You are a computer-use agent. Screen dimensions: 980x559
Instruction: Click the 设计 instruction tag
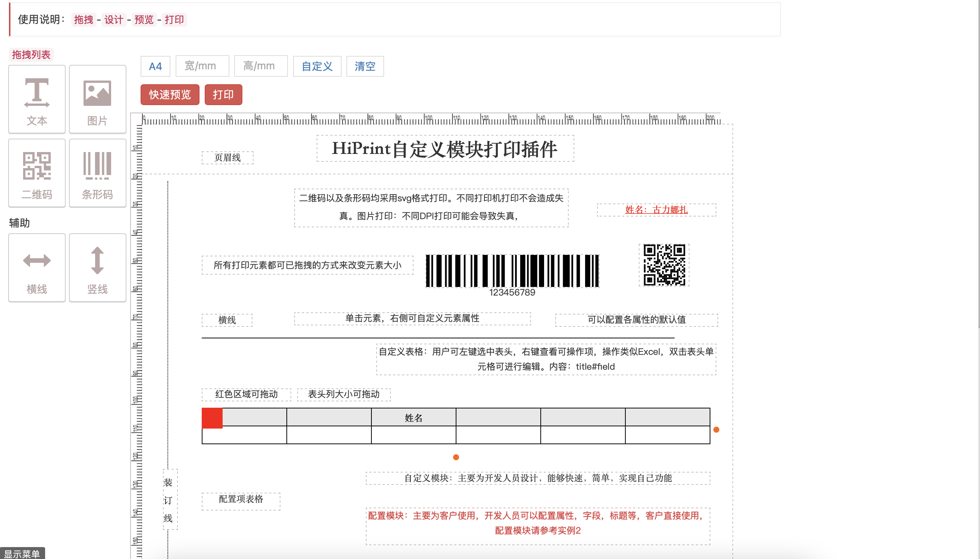click(x=114, y=20)
